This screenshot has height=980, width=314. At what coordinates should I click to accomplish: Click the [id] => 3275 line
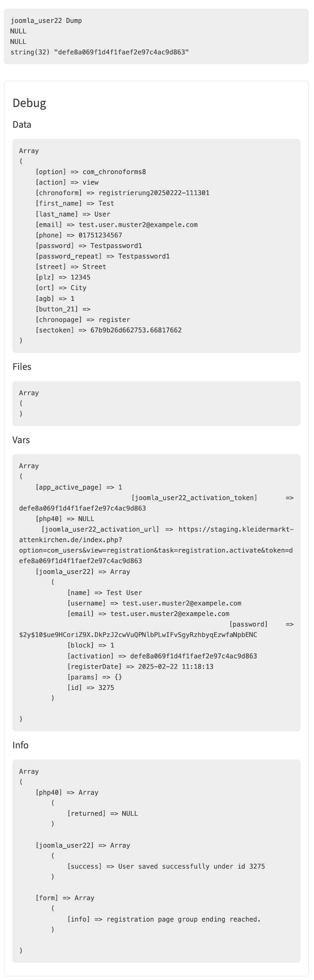point(91,688)
